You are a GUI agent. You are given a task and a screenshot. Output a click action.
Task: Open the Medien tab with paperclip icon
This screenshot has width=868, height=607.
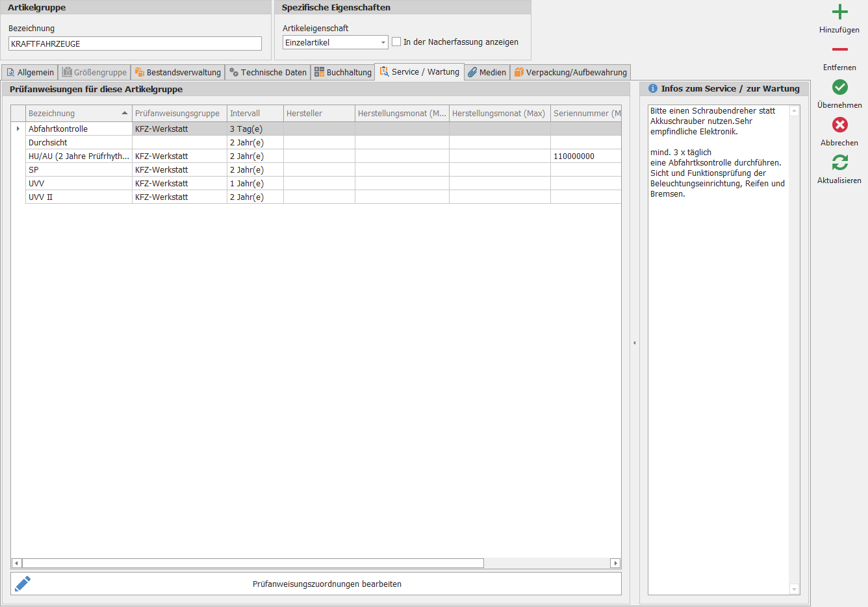tap(487, 72)
